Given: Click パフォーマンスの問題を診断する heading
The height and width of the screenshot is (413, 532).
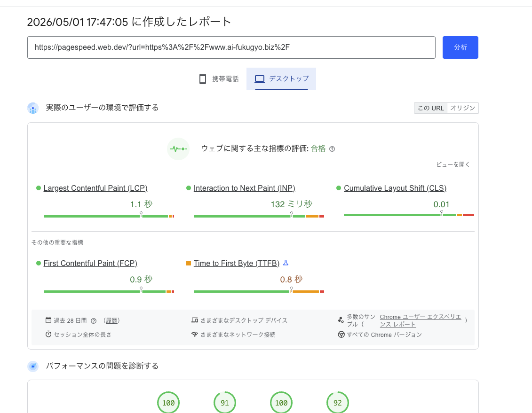Looking at the screenshot, I should (x=102, y=366).
